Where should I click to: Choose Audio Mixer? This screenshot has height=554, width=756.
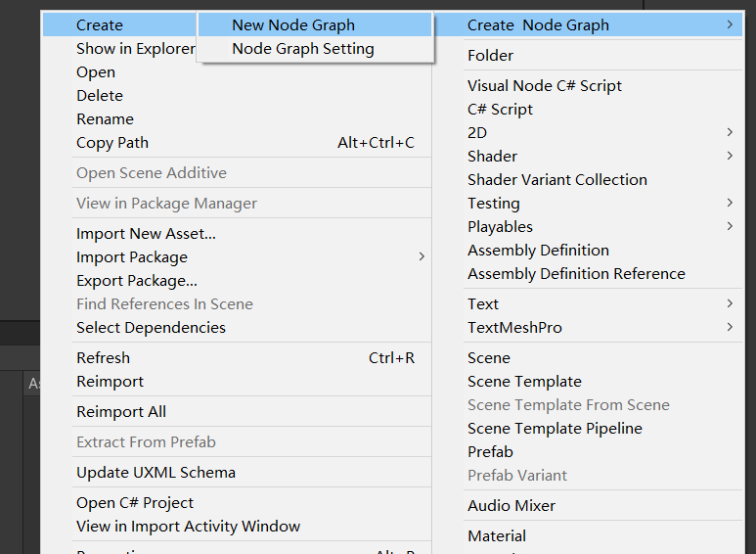tap(588, 506)
